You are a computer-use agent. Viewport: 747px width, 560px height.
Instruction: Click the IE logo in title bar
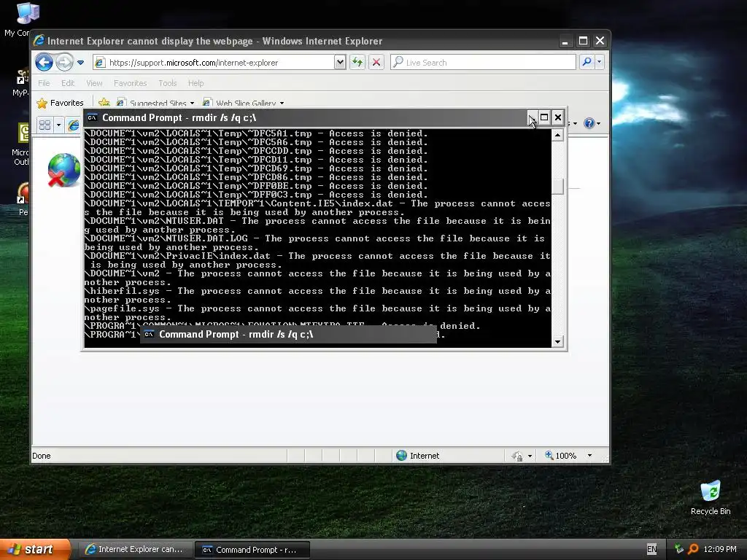pos(39,41)
